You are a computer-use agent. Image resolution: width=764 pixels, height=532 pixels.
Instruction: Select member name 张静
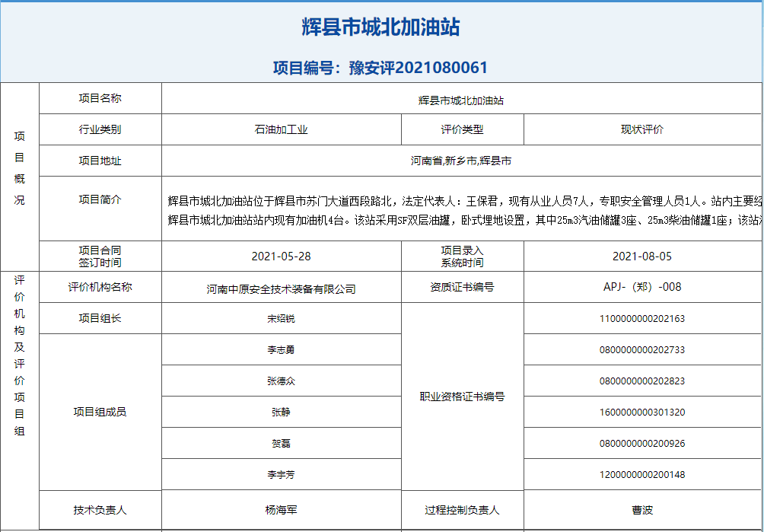(x=281, y=413)
